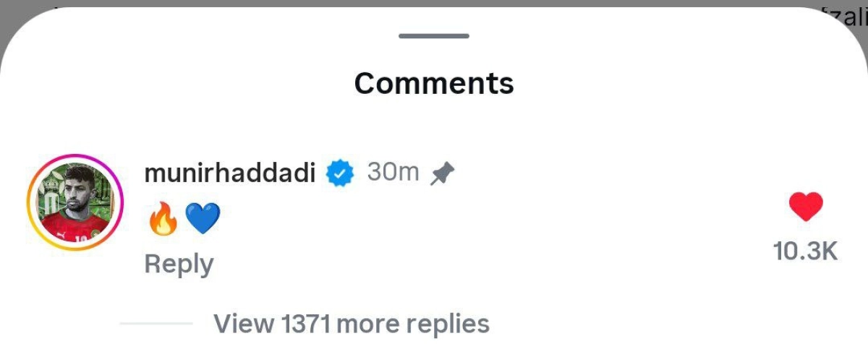Like munirhaddadi's comment with the heart

[806, 207]
